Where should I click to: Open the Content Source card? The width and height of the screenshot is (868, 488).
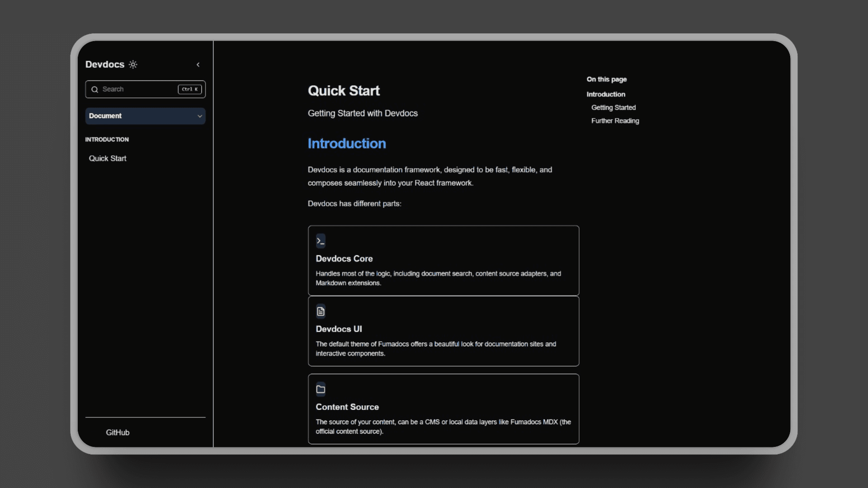coord(443,409)
